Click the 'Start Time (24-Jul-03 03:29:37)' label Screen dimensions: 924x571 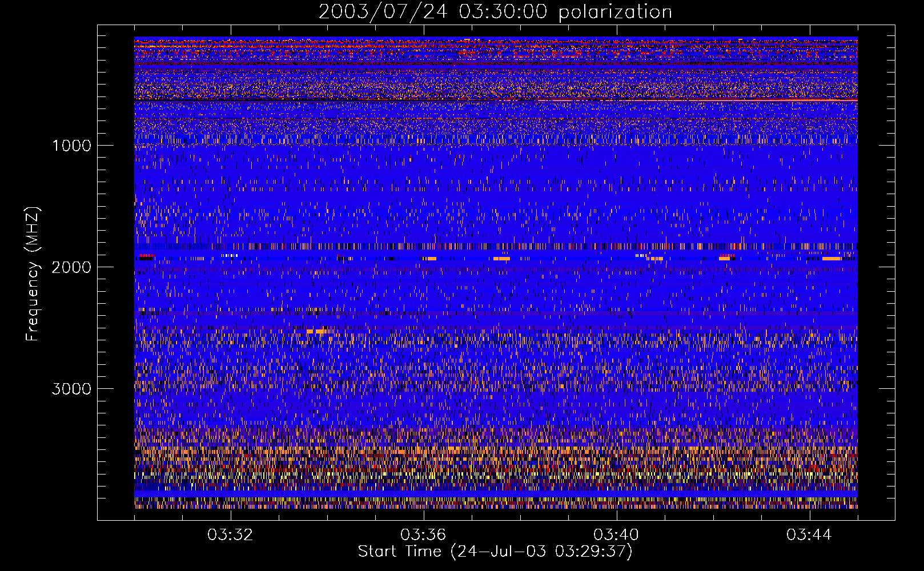[495, 552]
